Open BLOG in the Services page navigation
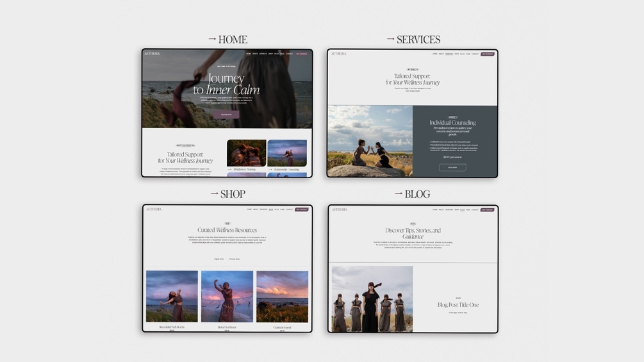 click(463, 54)
